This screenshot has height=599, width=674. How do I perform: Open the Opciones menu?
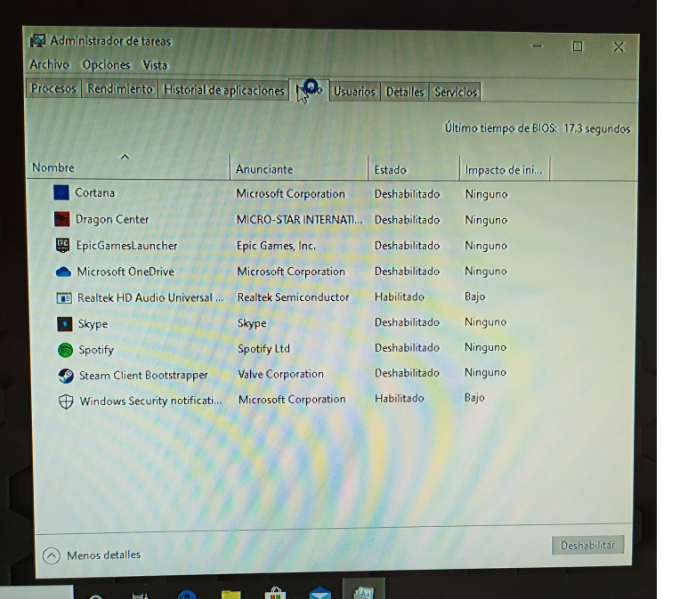tap(106, 64)
